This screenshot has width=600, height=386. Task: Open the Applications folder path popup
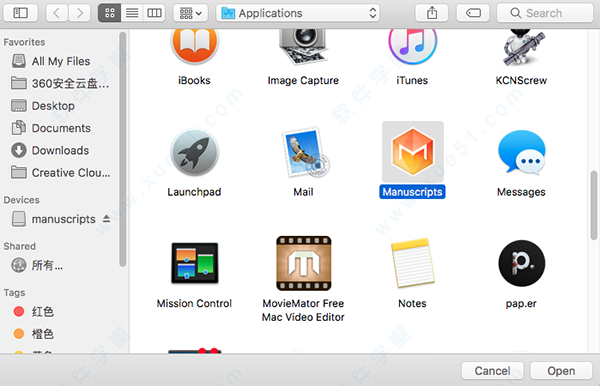tap(298, 13)
